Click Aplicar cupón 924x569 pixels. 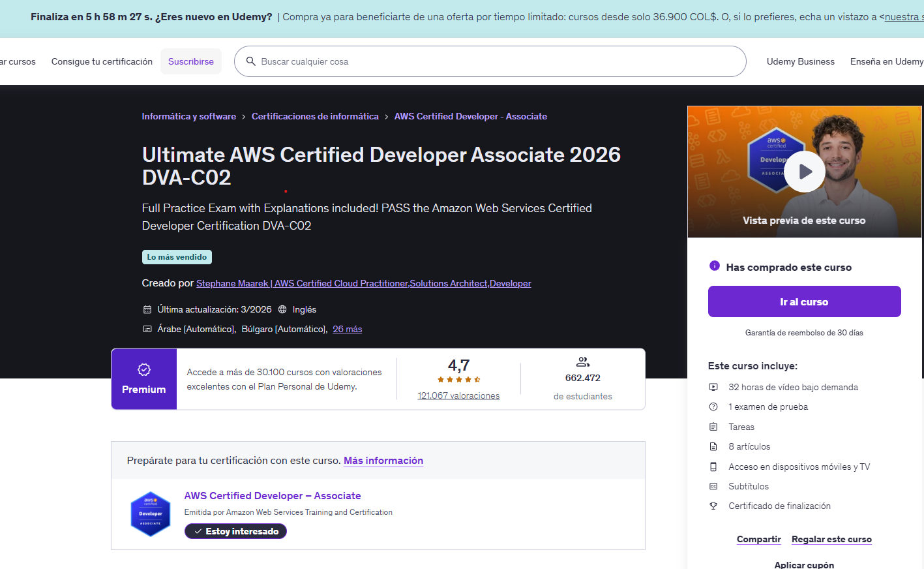[x=804, y=564]
